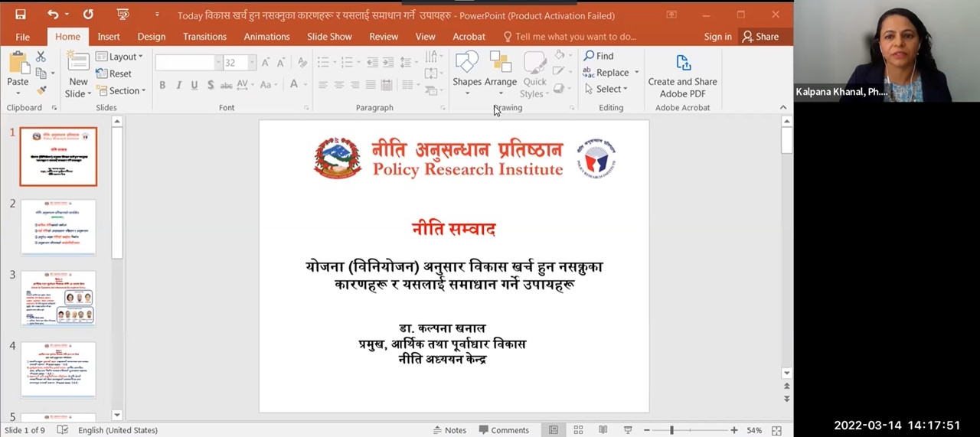980x437 pixels.
Task: Save the presentation from Quick Access Toolbar
Action: point(21,15)
